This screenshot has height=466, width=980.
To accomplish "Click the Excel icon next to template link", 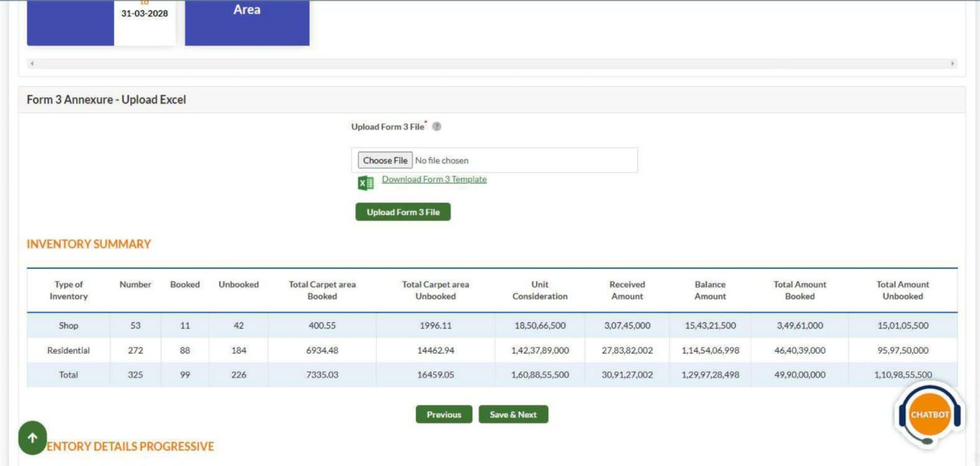I will tap(366, 183).
